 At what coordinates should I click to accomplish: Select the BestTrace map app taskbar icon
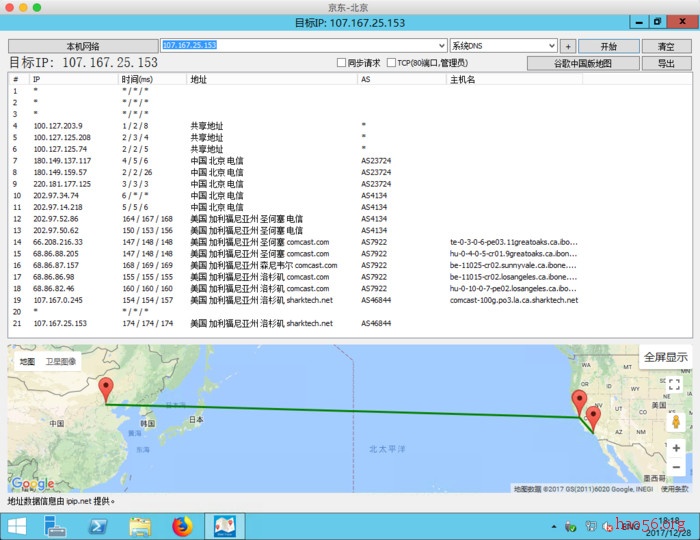click(225, 526)
